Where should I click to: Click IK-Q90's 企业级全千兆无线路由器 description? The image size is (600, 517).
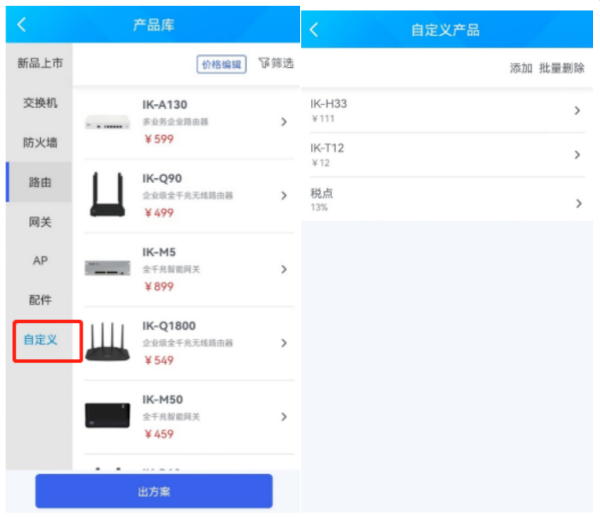188,196
